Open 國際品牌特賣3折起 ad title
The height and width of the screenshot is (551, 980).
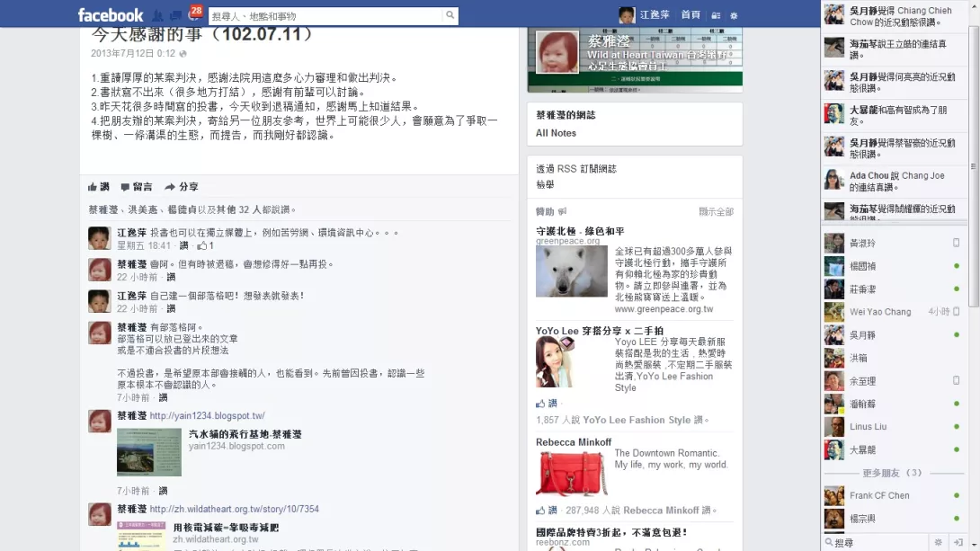611,532
